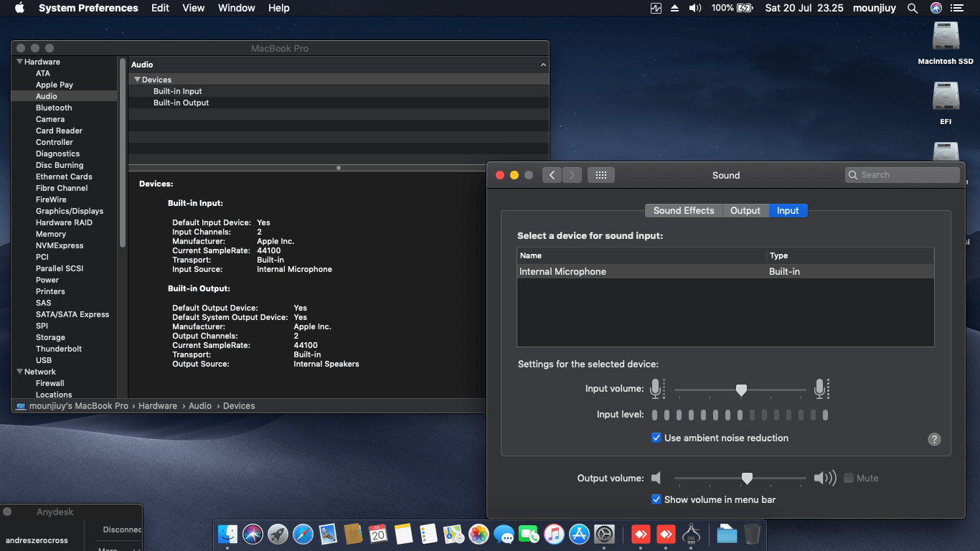Adjust the Input volume slider
This screenshot has height=551, width=980.
pos(740,390)
